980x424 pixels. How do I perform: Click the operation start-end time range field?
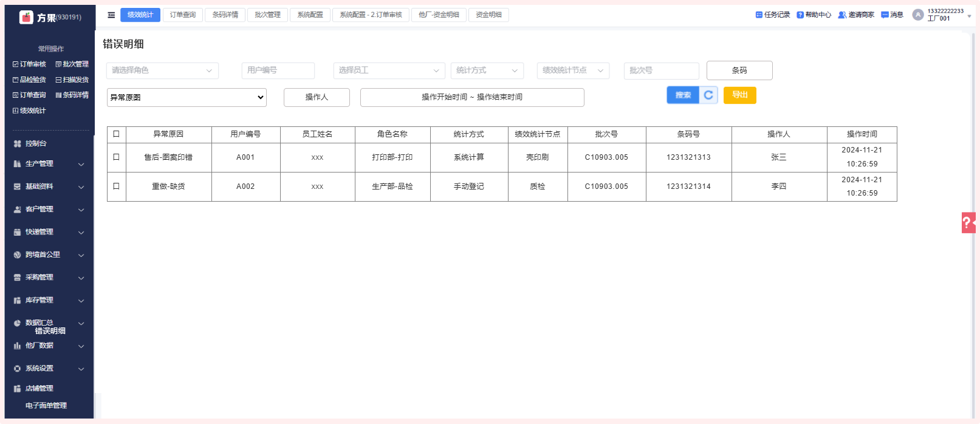pos(471,97)
